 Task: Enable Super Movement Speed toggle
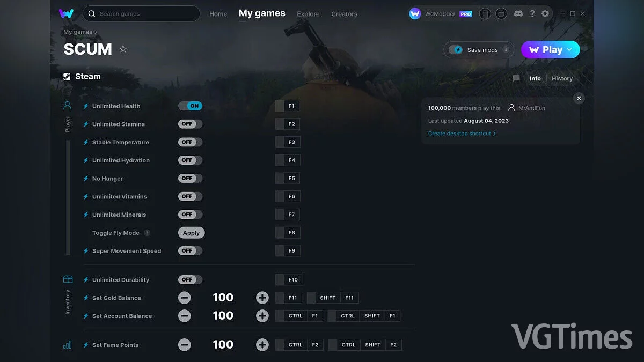pyautogui.click(x=190, y=250)
